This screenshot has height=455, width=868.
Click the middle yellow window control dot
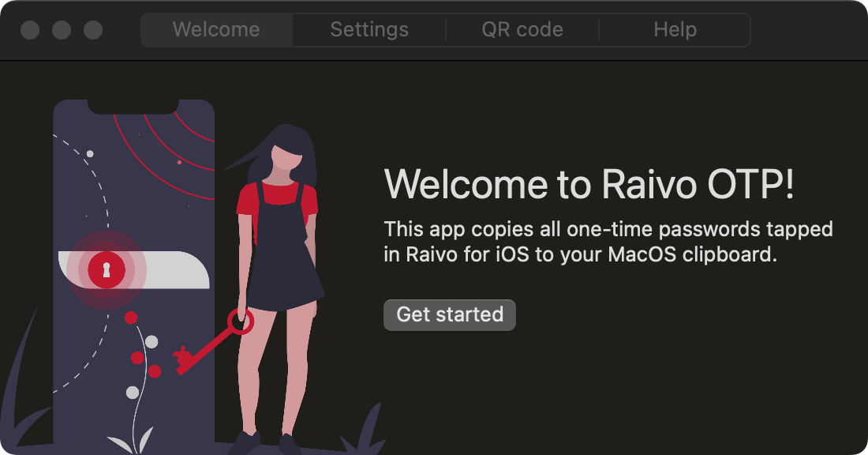pos(61,30)
